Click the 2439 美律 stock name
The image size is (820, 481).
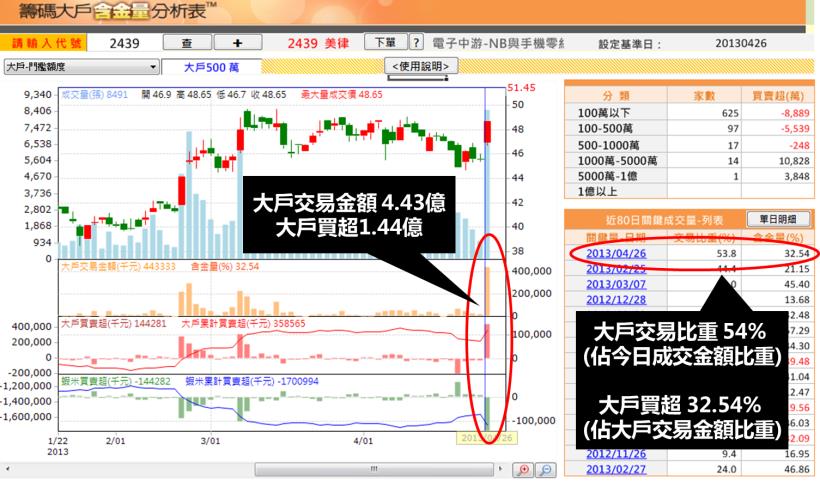click(x=318, y=43)
